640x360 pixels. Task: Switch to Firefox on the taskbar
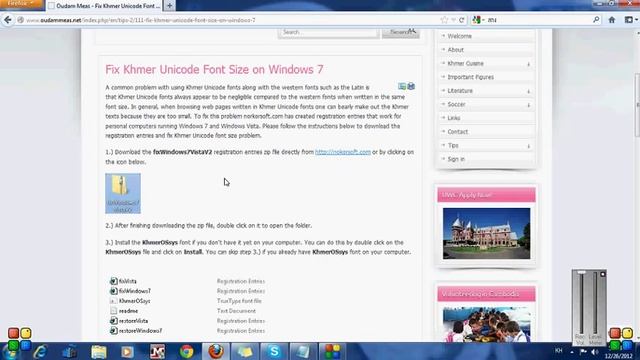tap(216, 351)
